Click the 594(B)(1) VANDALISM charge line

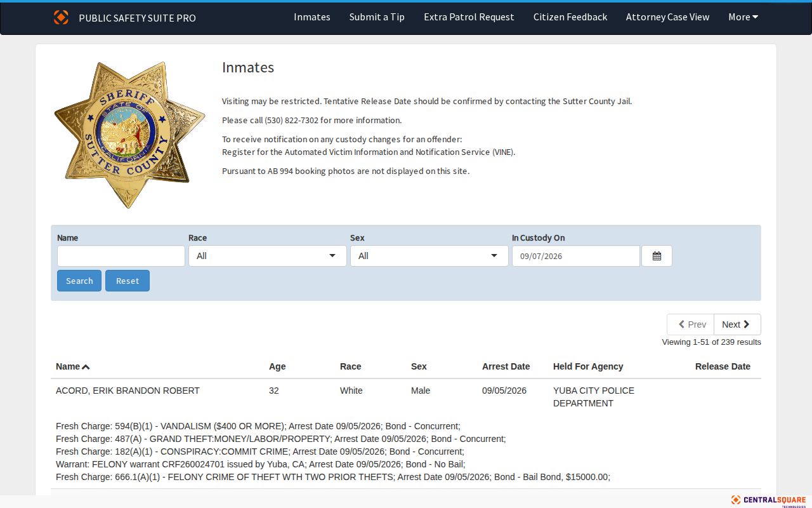(258, 426)
